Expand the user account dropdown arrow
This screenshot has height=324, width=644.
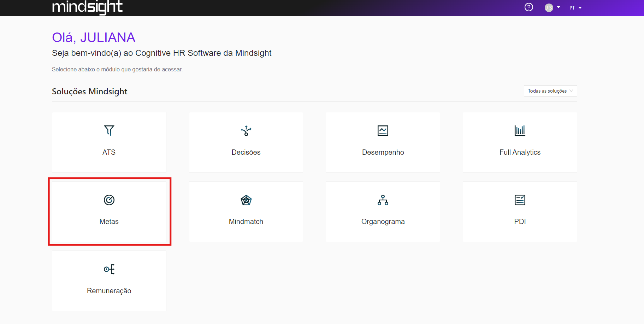(x=559, y=7)
